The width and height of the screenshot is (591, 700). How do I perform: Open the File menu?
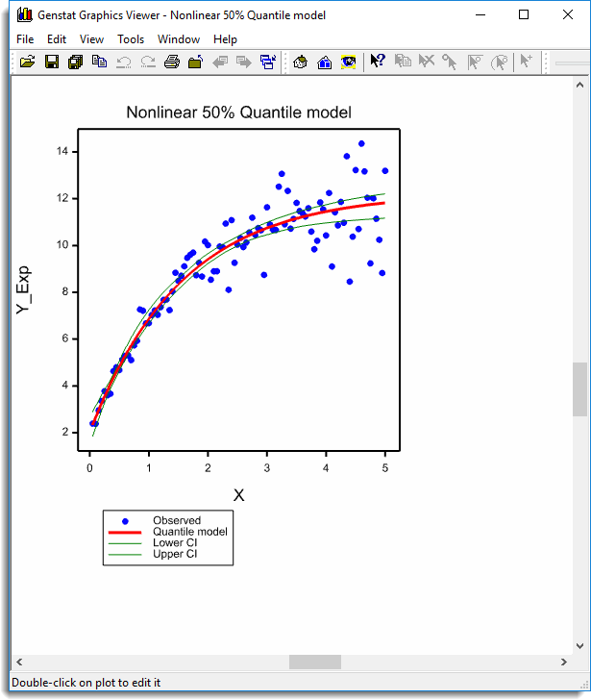coord(25,39)
